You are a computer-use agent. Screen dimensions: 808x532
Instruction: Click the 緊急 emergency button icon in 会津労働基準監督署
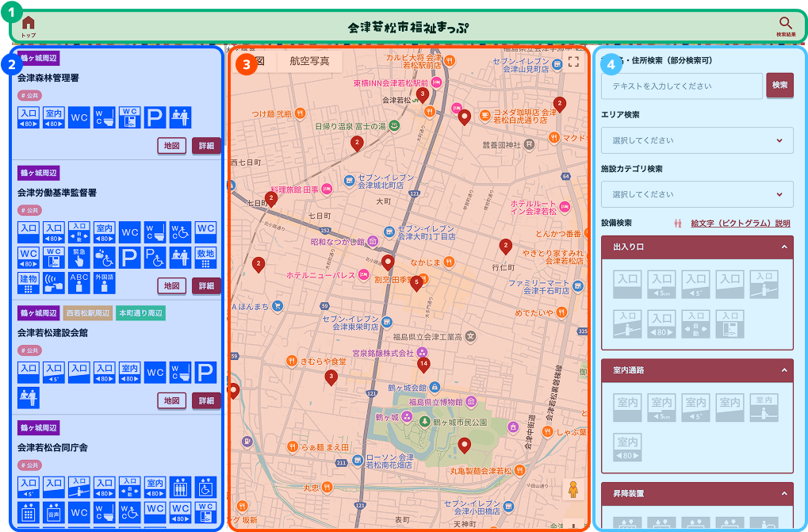click(x=79, y=258)
